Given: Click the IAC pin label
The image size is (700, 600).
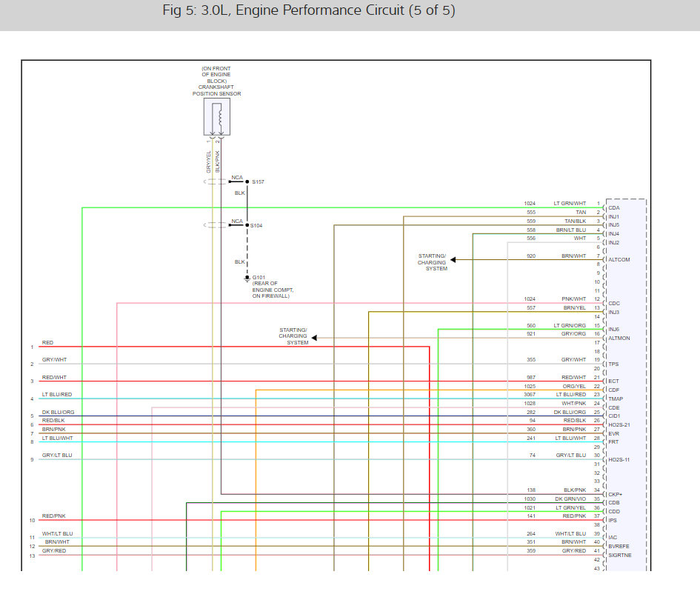Looking at the screenshot, I should tap(613, 537).
